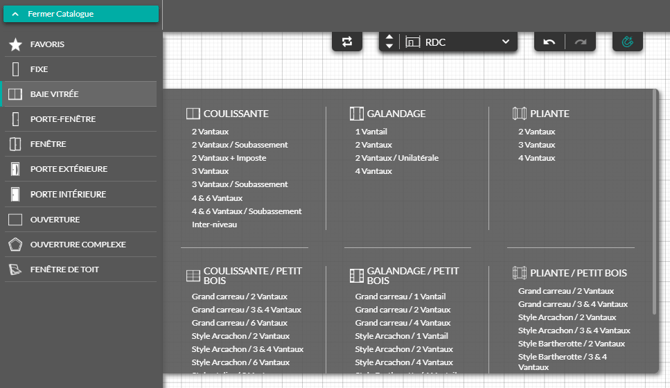Open the FENÊTRE category label
This screenshot has height=388, width=670.
click(x=48, y=144)
